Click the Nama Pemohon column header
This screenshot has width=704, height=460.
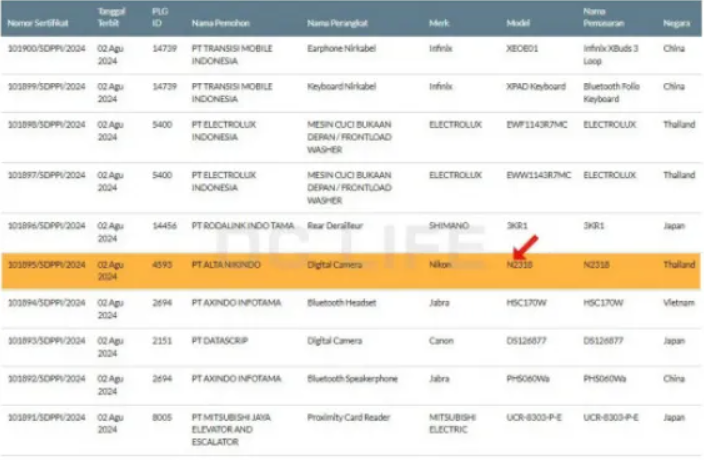(220, 23)
